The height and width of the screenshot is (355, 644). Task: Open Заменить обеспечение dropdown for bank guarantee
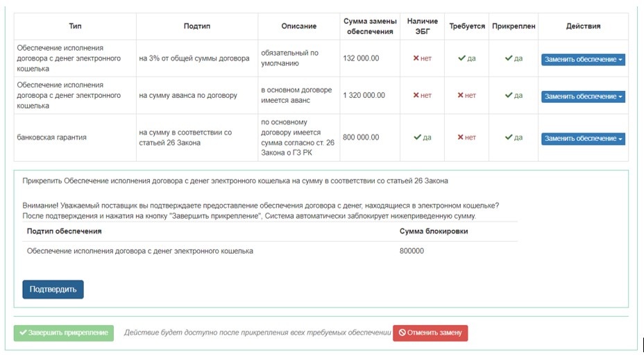[583, 138]
